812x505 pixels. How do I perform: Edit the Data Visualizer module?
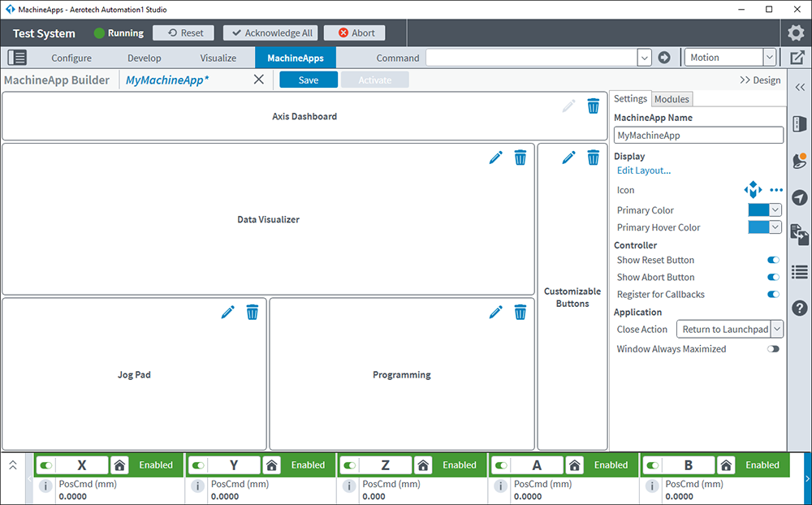coord(495,158)
